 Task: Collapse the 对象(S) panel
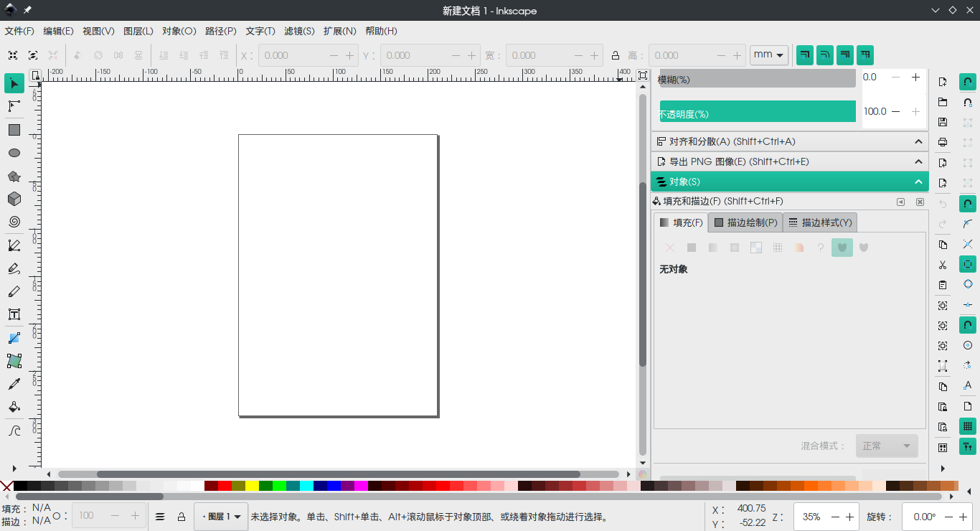[918, 182]
